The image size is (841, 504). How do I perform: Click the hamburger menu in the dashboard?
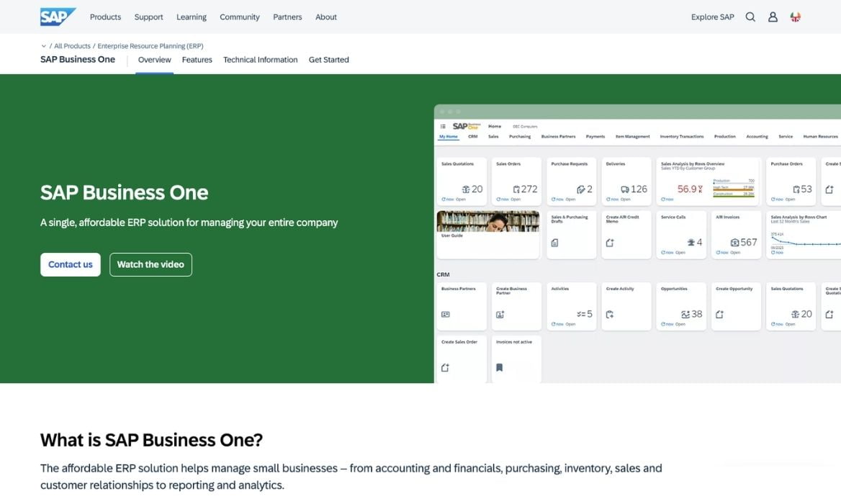(443, 126)
